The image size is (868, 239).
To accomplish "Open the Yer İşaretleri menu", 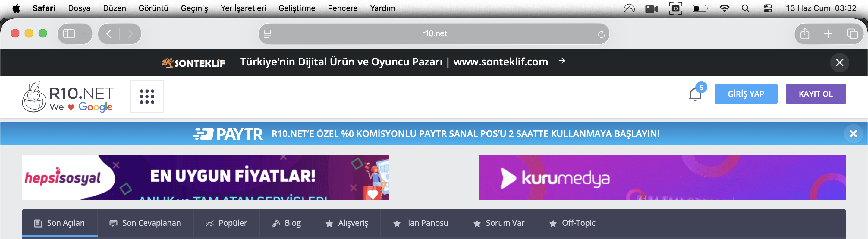I will coord(243,8).
